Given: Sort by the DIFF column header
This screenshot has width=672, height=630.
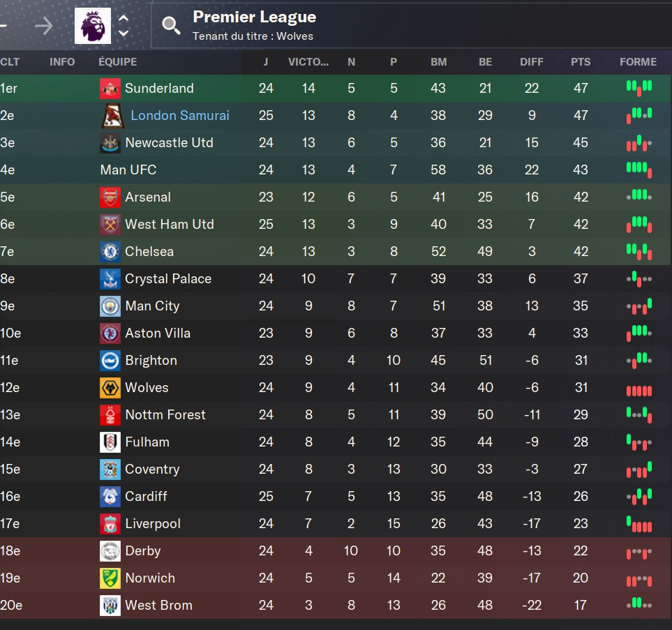Looking at the screenshot, I should pos(532,61).
